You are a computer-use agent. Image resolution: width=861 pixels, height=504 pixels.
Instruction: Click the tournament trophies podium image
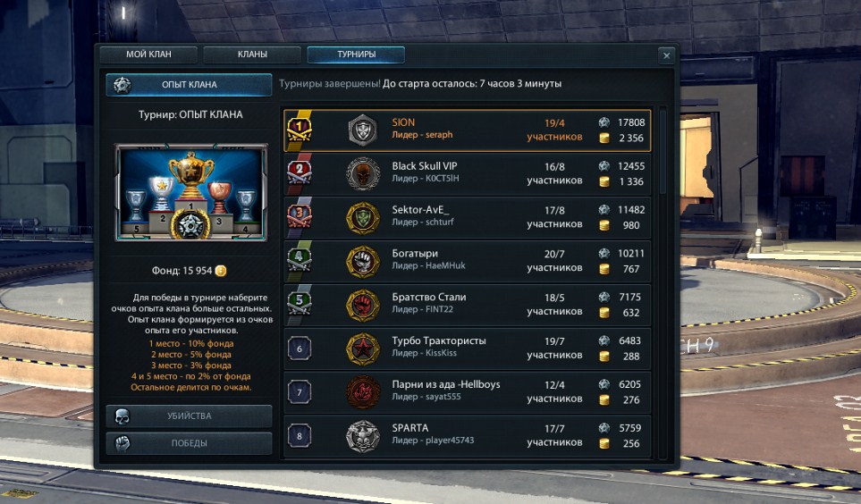pyautogui.click(x=191, y=192)
